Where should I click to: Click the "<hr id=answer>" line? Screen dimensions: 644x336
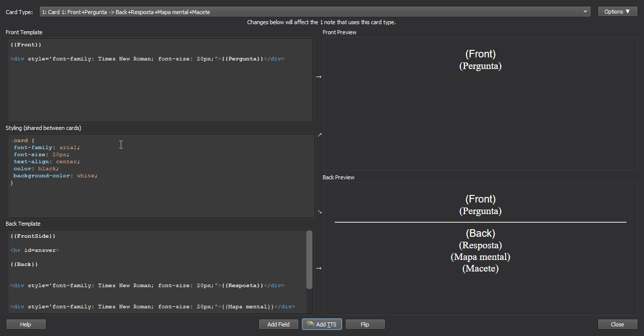[35, 250]
